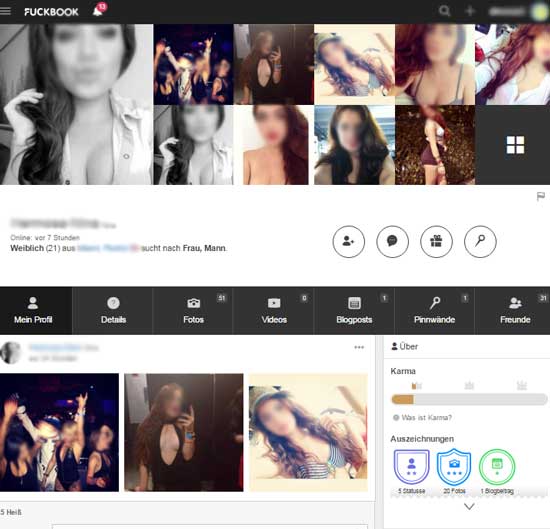Open the post options three-dot menu

[359, 347]
